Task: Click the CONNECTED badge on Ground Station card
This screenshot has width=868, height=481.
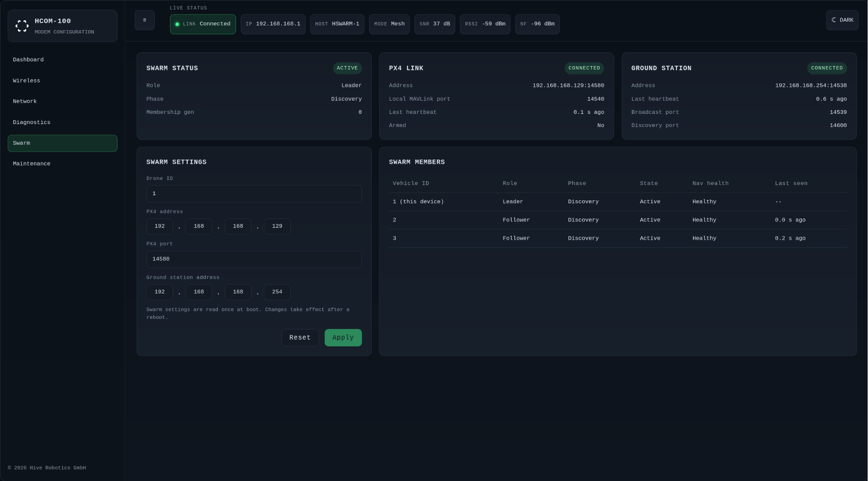Action: [x=826, y=68]
